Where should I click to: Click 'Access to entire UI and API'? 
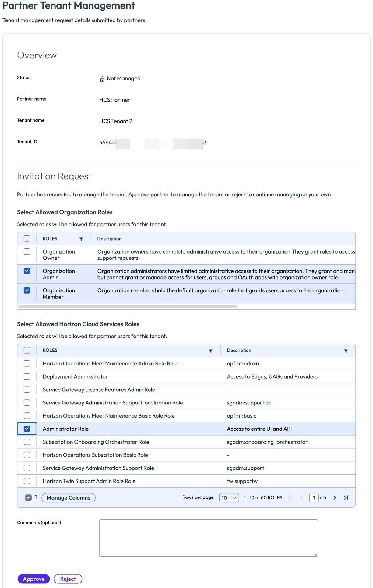(259, 429)
